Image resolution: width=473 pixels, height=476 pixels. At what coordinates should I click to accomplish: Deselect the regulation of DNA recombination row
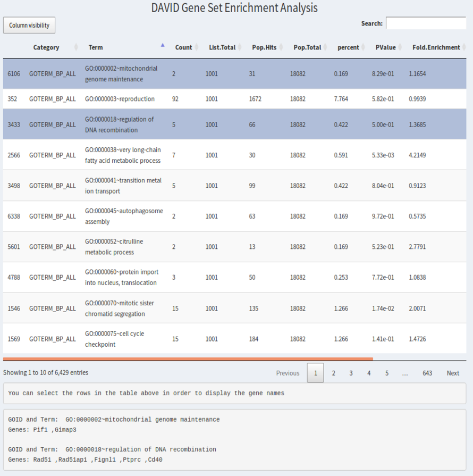[121, 124]
